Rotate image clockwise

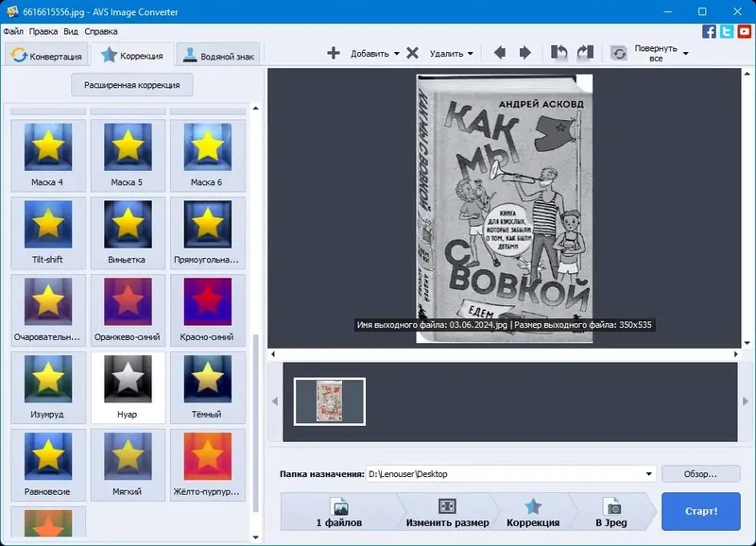[x=585, y=53]
